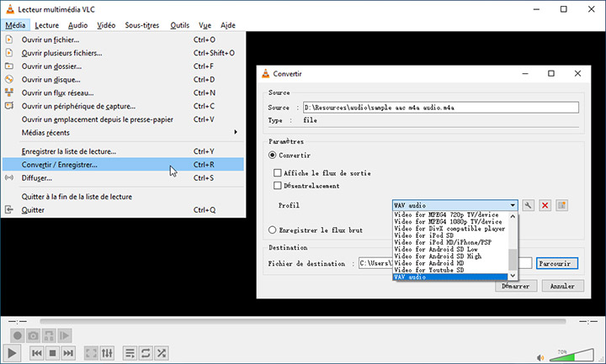Start playback with the Play button
The image size is (606, 364).
pos(12,353)
